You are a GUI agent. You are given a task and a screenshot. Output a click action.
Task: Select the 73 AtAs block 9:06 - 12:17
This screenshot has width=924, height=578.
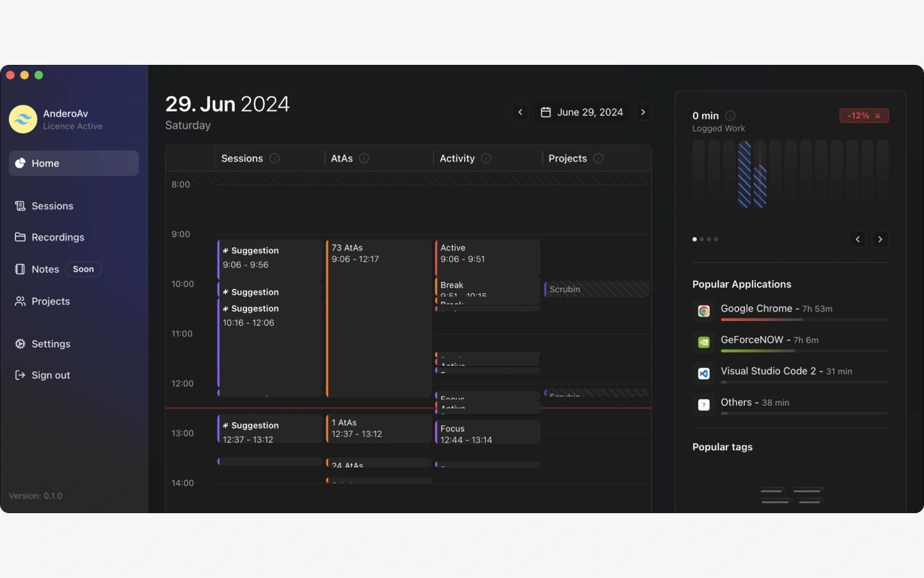[x=379, y=319]
